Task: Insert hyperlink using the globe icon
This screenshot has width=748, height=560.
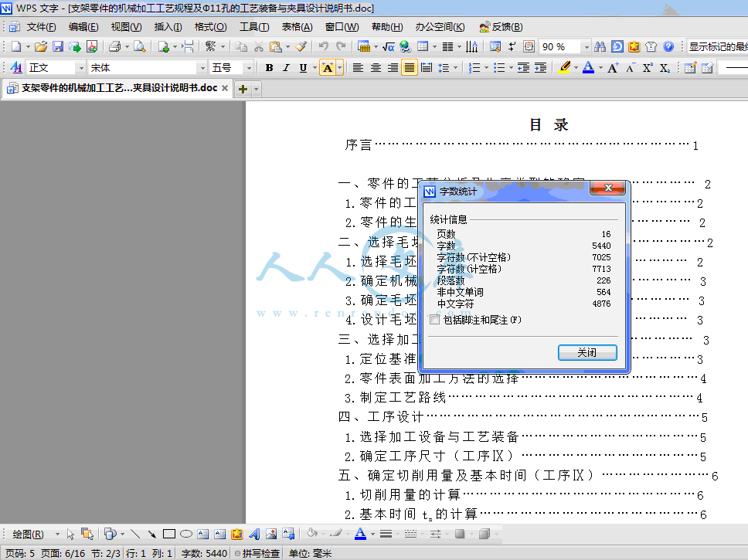Action: (x=406, y=46)
